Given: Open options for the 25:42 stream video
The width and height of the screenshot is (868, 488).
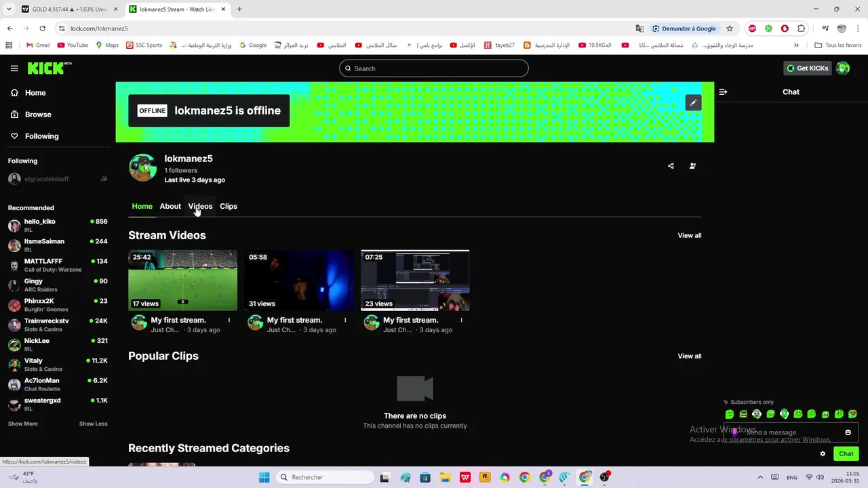Looking at the screenshot, I should 229,320.
